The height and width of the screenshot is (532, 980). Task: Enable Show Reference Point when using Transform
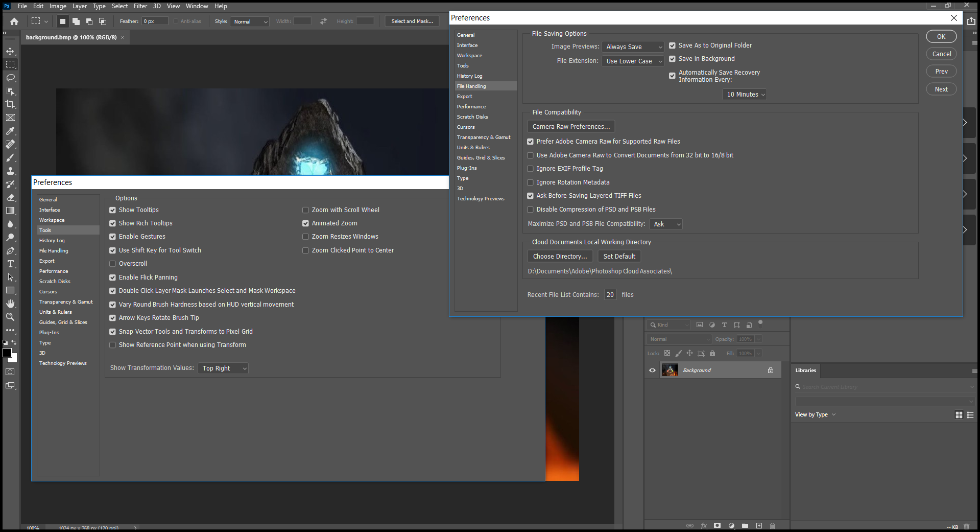pos(112,345)
